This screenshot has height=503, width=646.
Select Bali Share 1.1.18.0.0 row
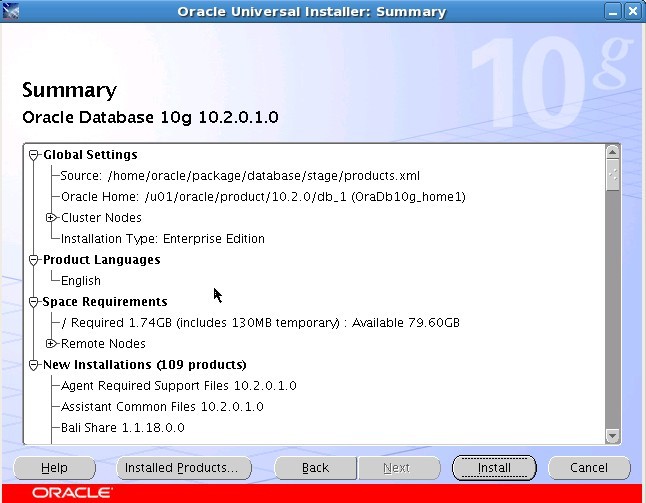(123, 428)
